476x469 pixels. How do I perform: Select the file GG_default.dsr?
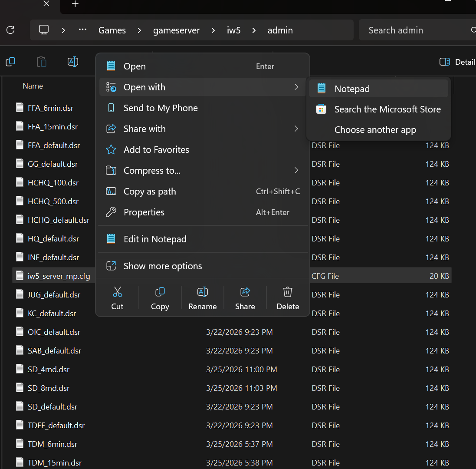coord(53,164)
